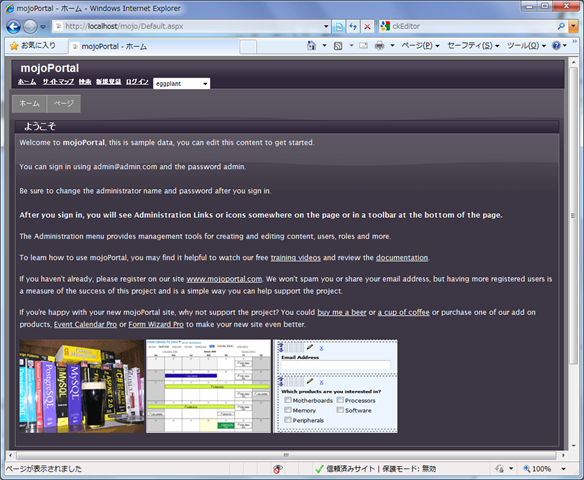Expand the Print options dropdown arrow
Screen dimensions: 584x480
pyautogui.click(x=392, y=45)
